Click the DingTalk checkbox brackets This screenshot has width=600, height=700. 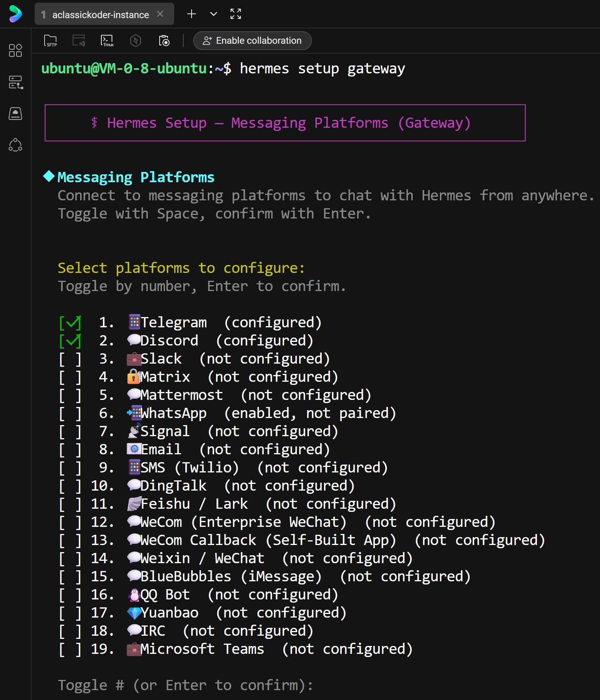pyautogui.click(x=70, y=486)
